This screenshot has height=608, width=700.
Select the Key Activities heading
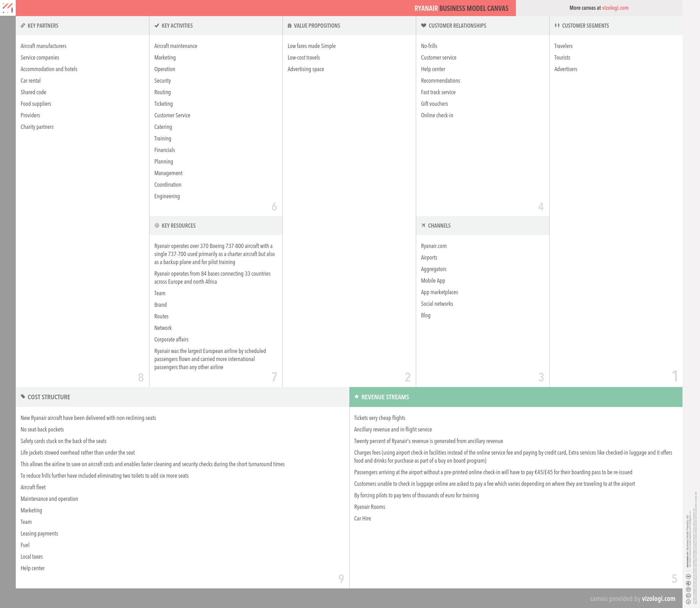click(x=177, y=26)
